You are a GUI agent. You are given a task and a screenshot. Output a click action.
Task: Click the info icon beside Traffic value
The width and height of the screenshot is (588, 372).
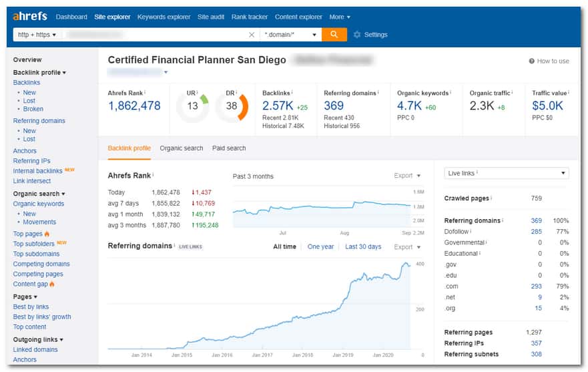[x=569, y=92]
